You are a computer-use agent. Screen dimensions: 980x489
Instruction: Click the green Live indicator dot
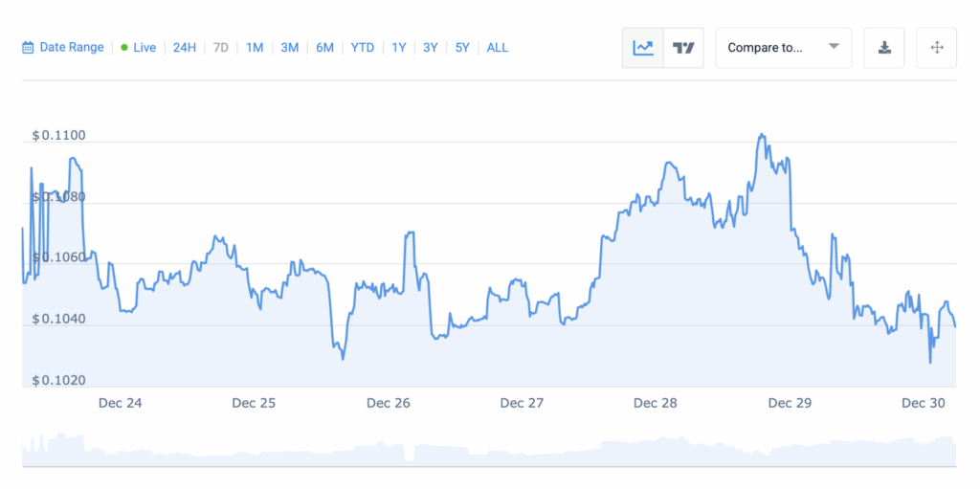[124, 47]
